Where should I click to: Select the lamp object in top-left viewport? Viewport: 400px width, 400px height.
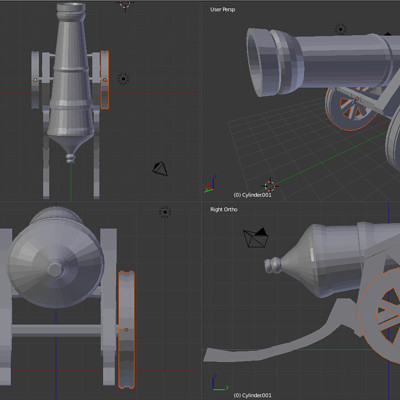tap(124, 79)
